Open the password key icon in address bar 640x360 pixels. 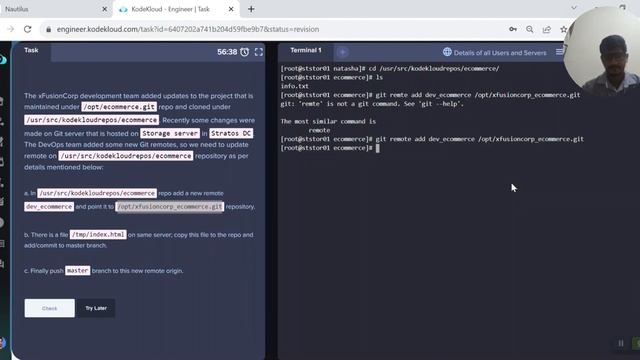513,29
